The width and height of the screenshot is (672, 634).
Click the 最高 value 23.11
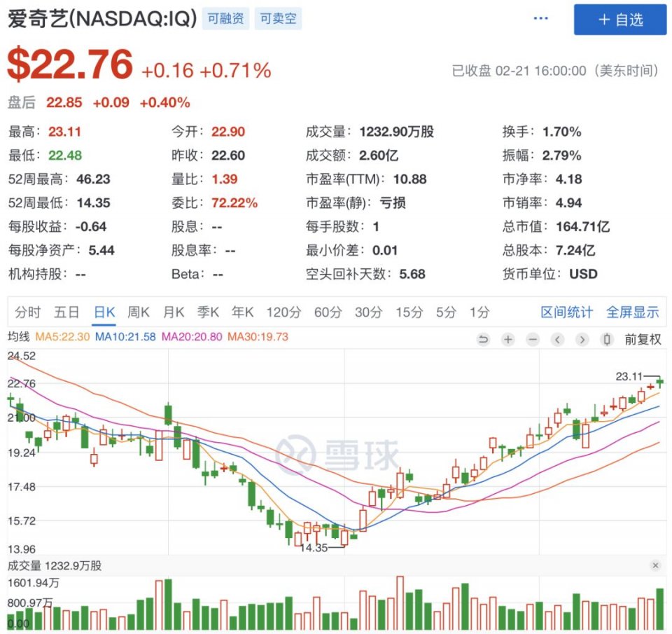[64, 132]
